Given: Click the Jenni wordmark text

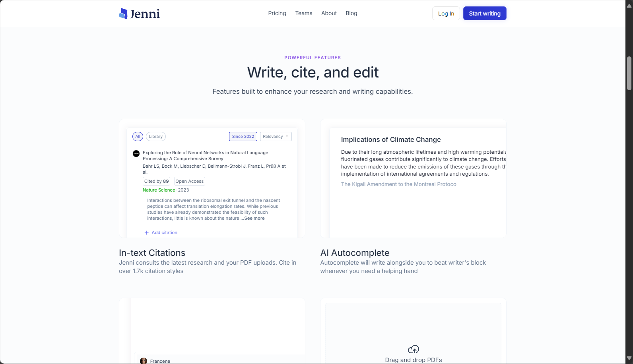Looking at the screenshot, I should click(145, 14).
